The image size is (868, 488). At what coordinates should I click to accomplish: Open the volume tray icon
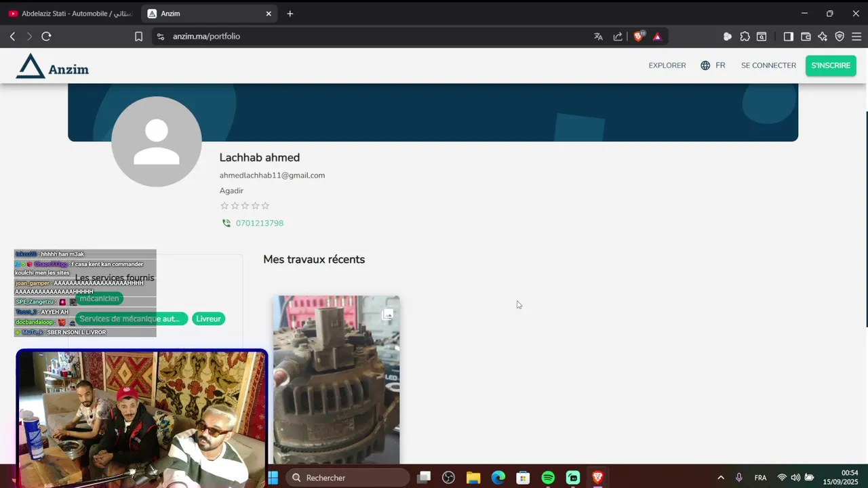795,478
